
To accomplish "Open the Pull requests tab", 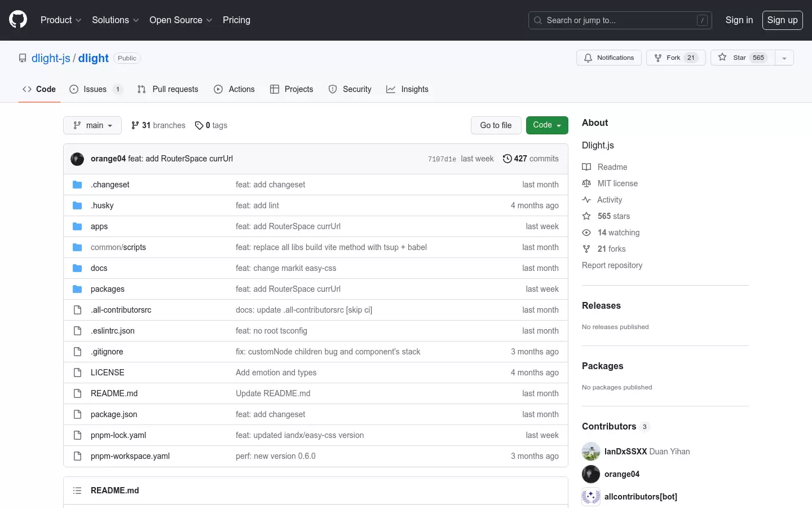I will (168, 89).
